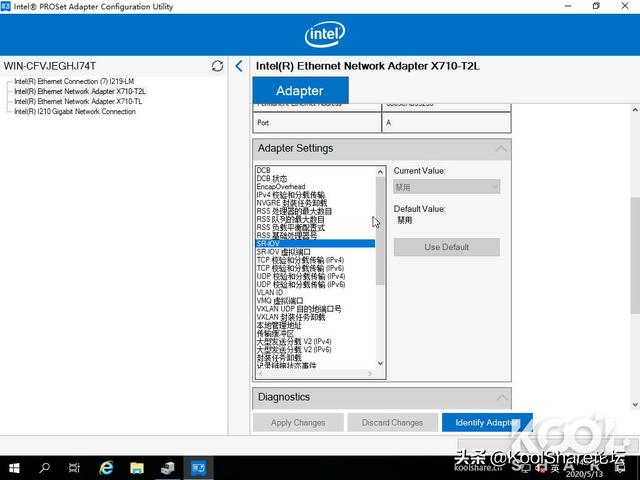The height and width of the screenshot is (480, 640).
Task: Open Task View on the taskbar
Action: coord(74,468)
